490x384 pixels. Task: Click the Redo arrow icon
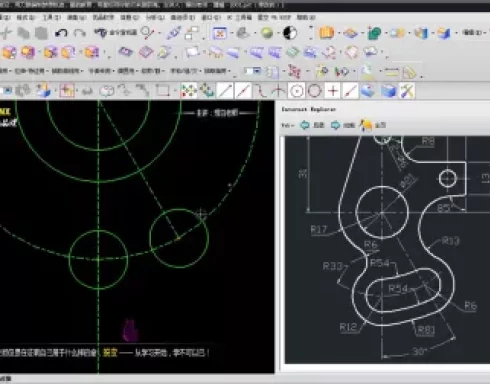point(79,33)
